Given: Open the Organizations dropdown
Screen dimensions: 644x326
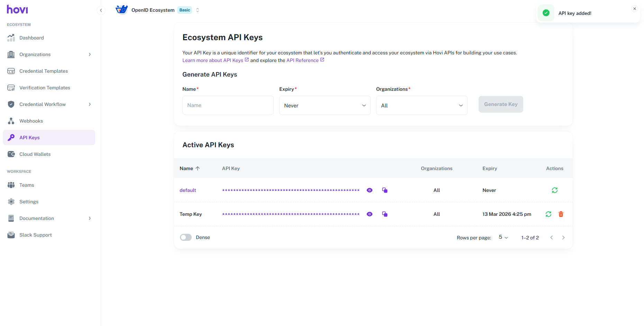Looking at the screenshot, I should [421, 105].
